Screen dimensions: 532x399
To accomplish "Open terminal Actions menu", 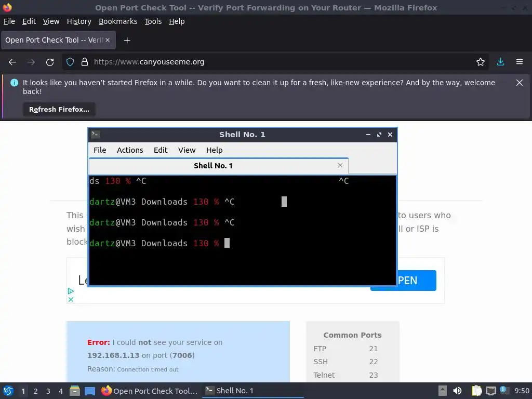I will click(x=130, y=150).
